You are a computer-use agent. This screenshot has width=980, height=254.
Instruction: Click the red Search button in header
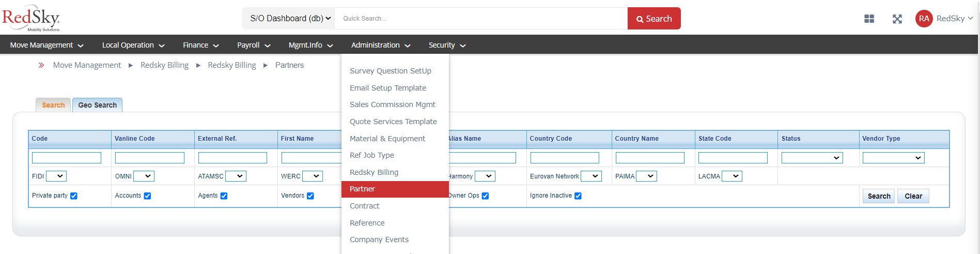pyautogui.click(x=654, y=19)
